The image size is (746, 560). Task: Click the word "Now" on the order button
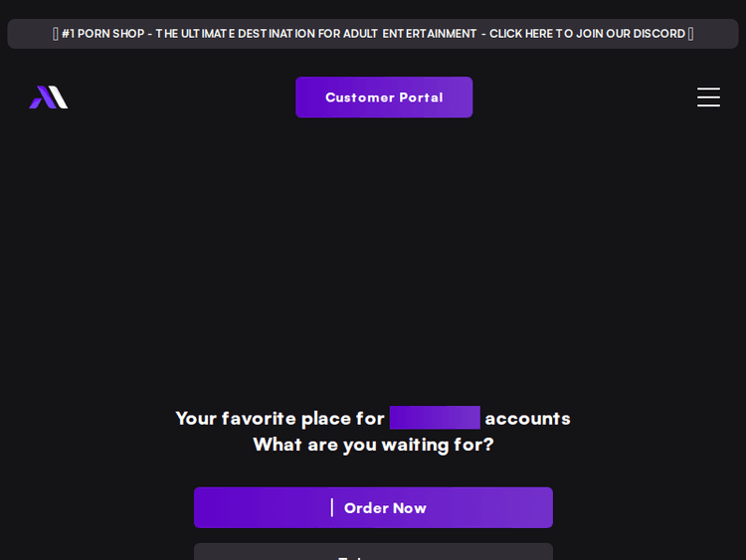click(408, 508)
